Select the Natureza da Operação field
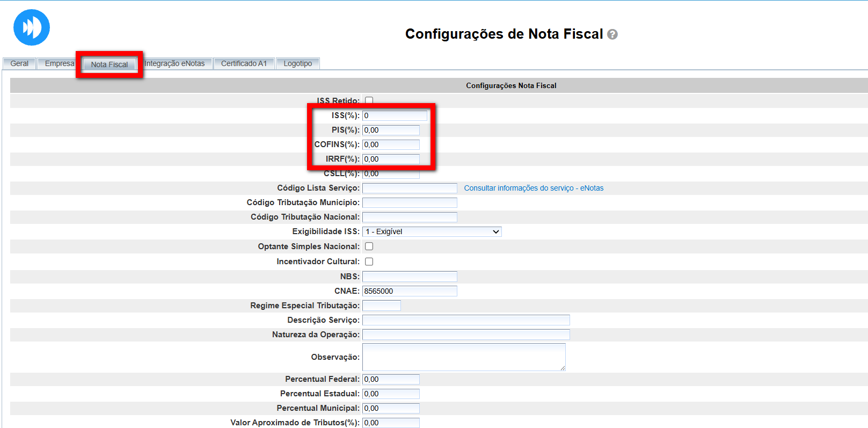This screenshot has height=428, width=868. click(x=466, y=335)
